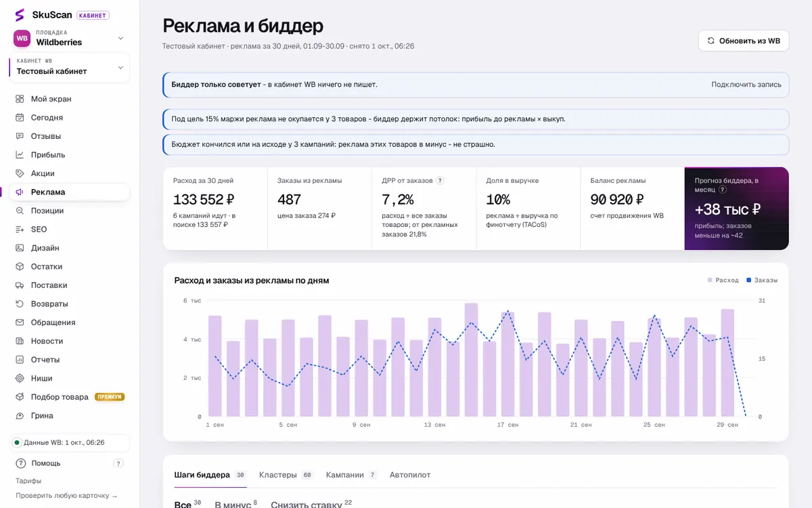Image resolution: width=812 pixels, height=508 pixels.
Task: Click the Дизайн image icon
Action: (x=20, y=248)
